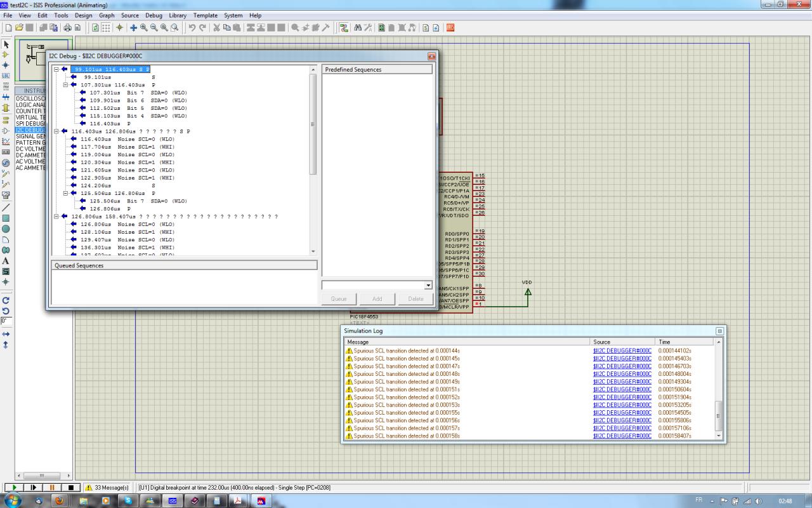Click debugger source link for 0.000144102s
The image size is (812, 508).
[x=622, y=351]
